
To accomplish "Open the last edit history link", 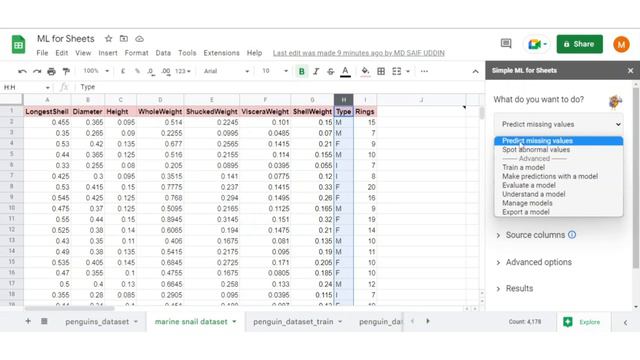I will [359, 53].
